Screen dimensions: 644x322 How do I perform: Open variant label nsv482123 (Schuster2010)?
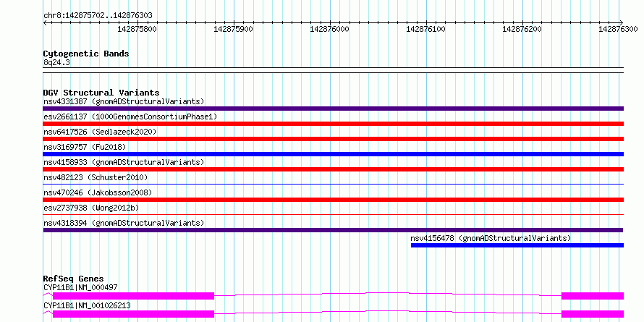(96, 177)
